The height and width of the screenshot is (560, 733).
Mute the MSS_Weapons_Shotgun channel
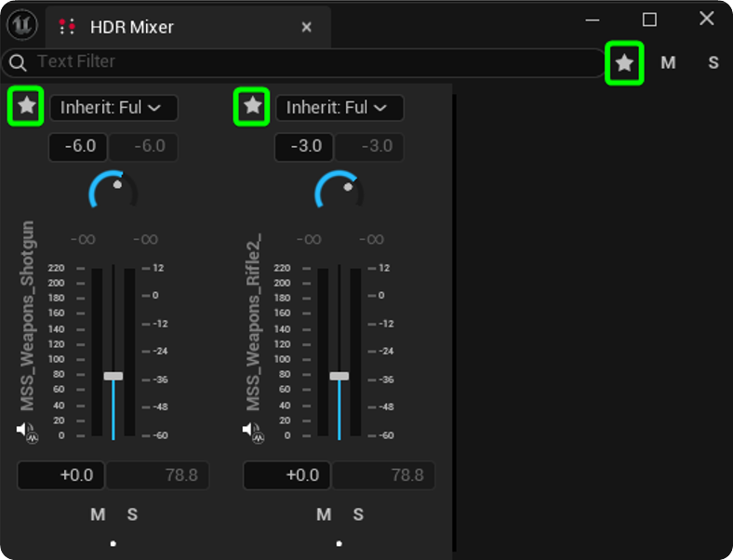pyautogui.click(x=98, y=514)
